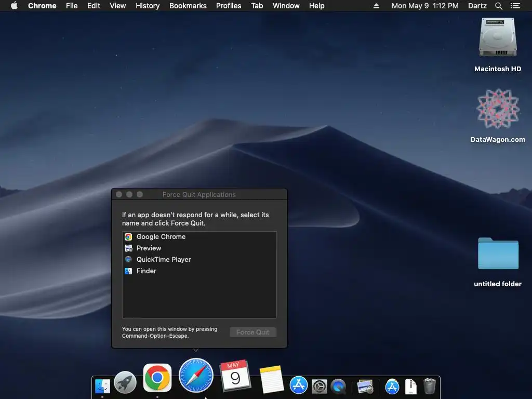Screen dimensions: 532x399
Task: Open the Trash in the Dock
Action: (x=430, y=386)
